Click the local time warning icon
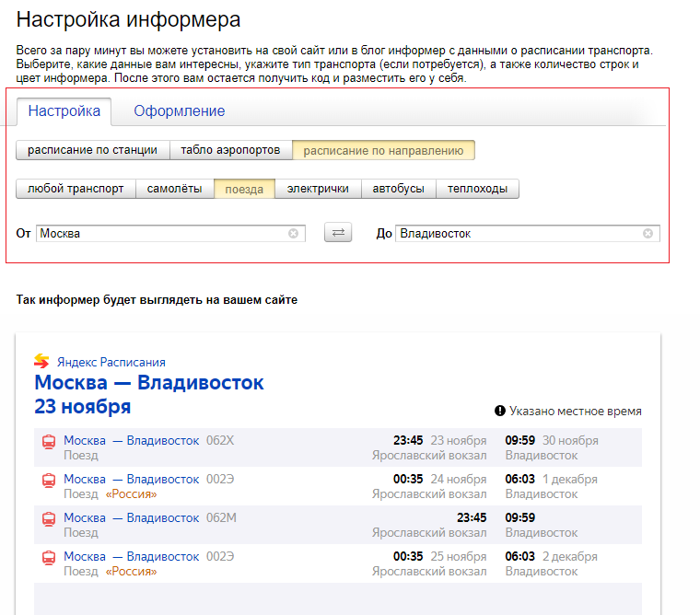The height and width of the screenshot is (615, 700). 500,411
